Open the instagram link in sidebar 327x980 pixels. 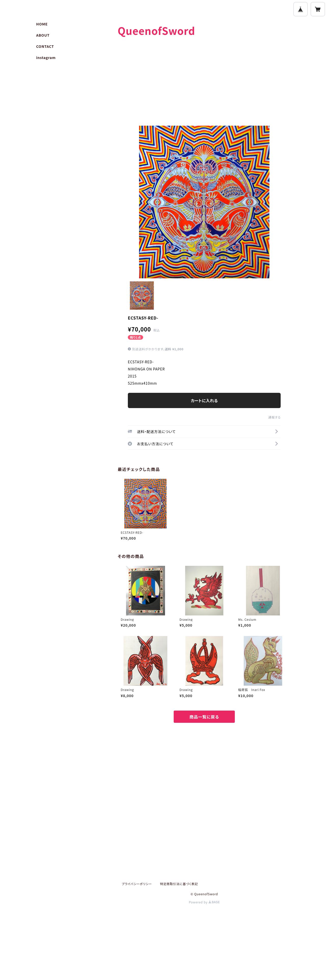click(46, 58)
